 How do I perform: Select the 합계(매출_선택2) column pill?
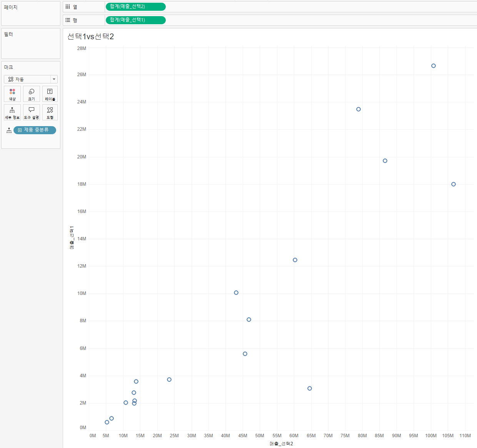(136, 7)
